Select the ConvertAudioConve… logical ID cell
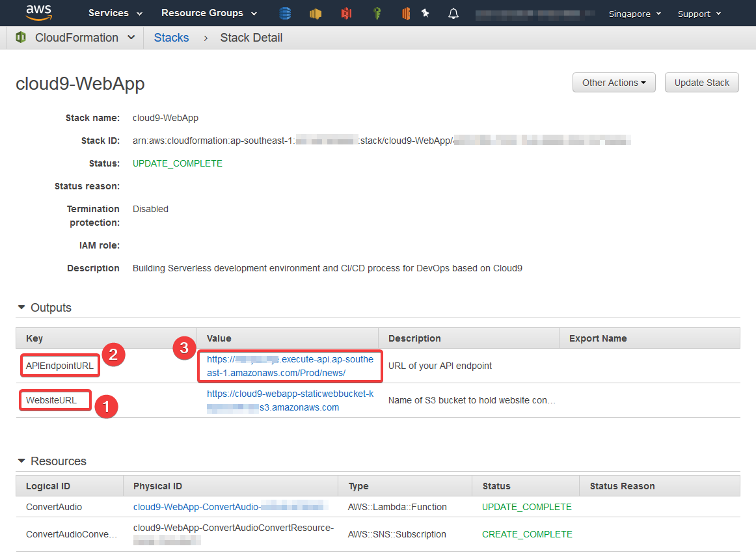 tap(72, 534)
